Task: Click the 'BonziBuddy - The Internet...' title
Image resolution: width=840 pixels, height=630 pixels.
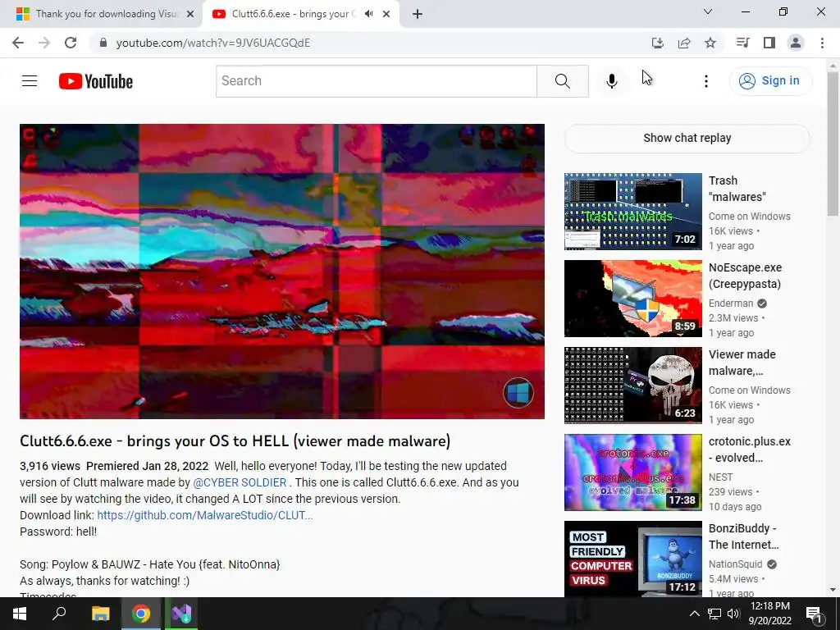Action: tap(743, 536)
